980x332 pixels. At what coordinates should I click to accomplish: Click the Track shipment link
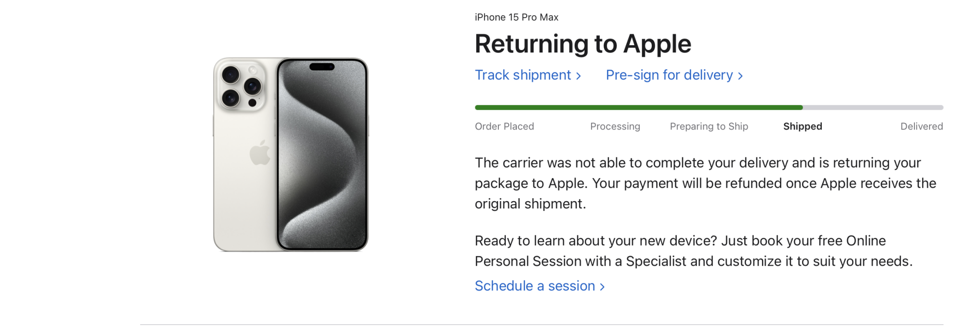(528, 75)
